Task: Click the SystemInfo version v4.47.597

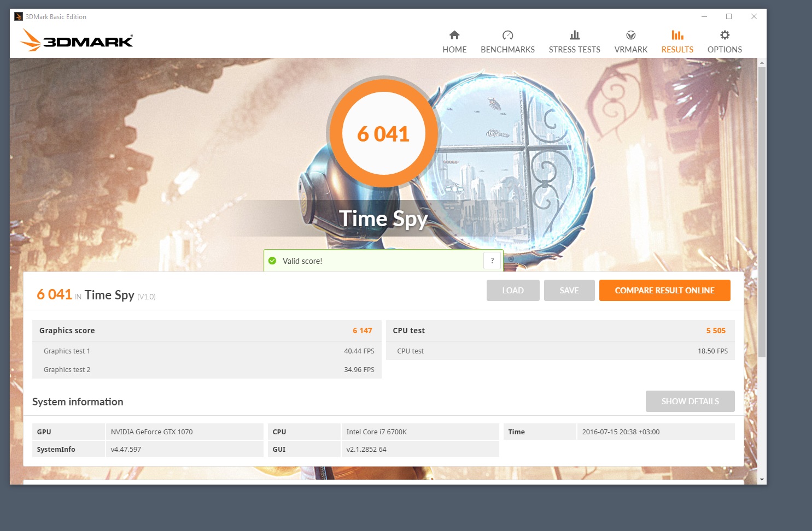Action: pos(126,449)
